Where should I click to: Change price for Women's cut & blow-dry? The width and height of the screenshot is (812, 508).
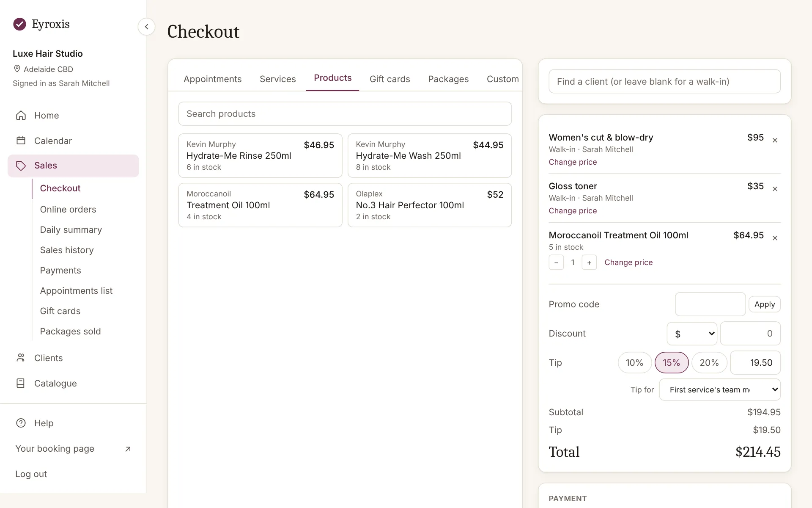[x=573, y=162]
